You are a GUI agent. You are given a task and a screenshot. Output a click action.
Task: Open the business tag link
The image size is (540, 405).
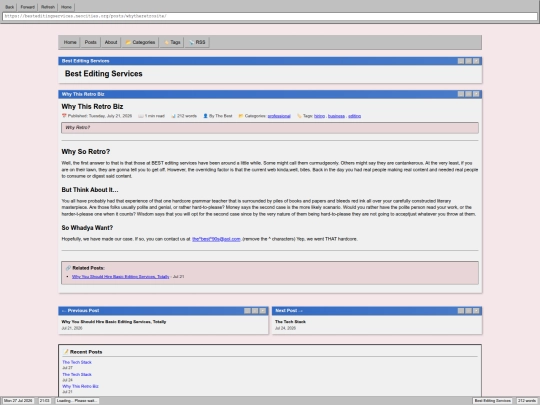(336, 116)
